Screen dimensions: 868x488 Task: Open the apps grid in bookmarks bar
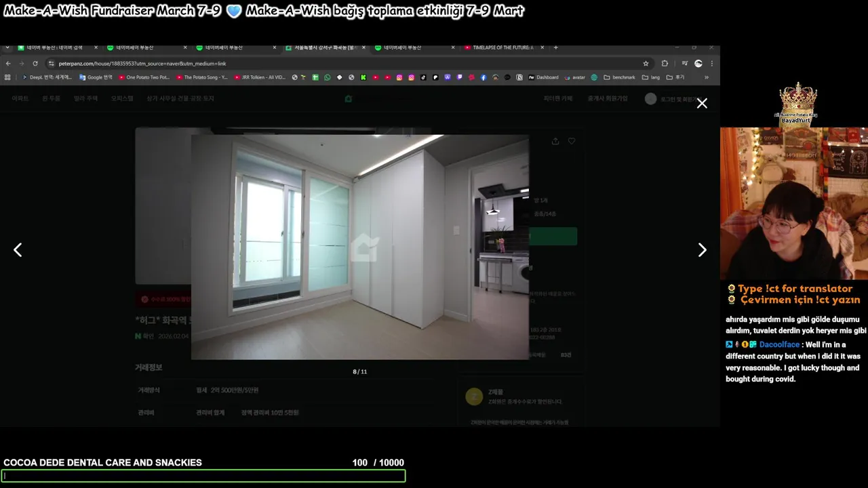[7, 77]
